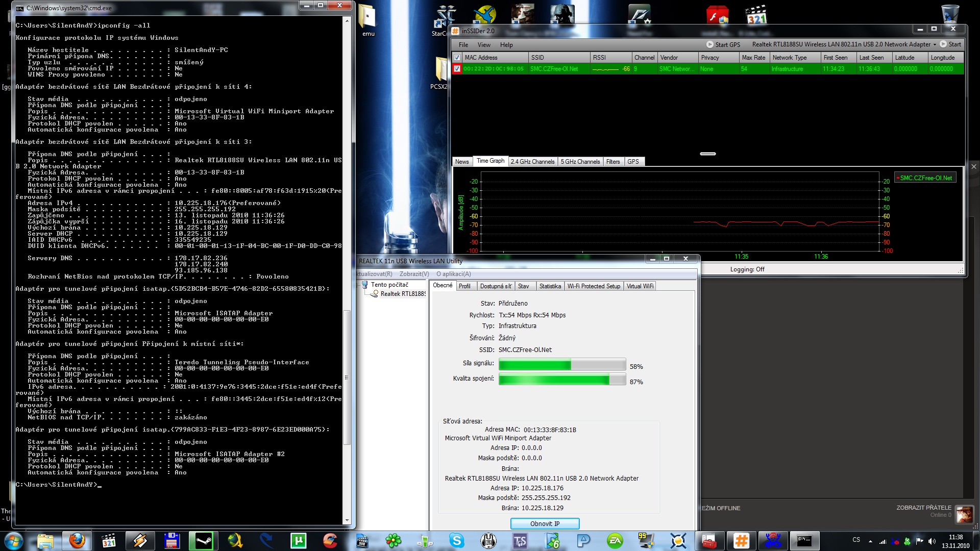Toggle the header select-all checkbox in network list
The height and width of the screenshot is (551, 980).
click(x=457, y=58)
